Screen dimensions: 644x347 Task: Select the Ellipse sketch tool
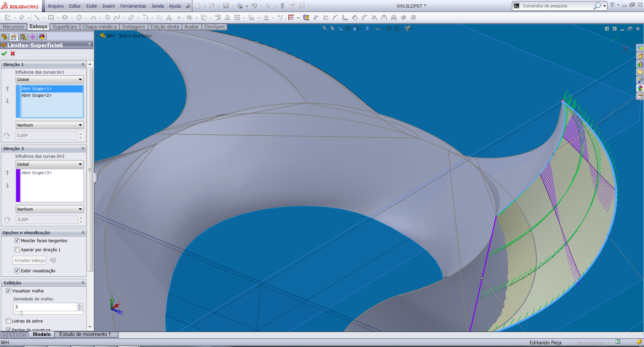131,17
